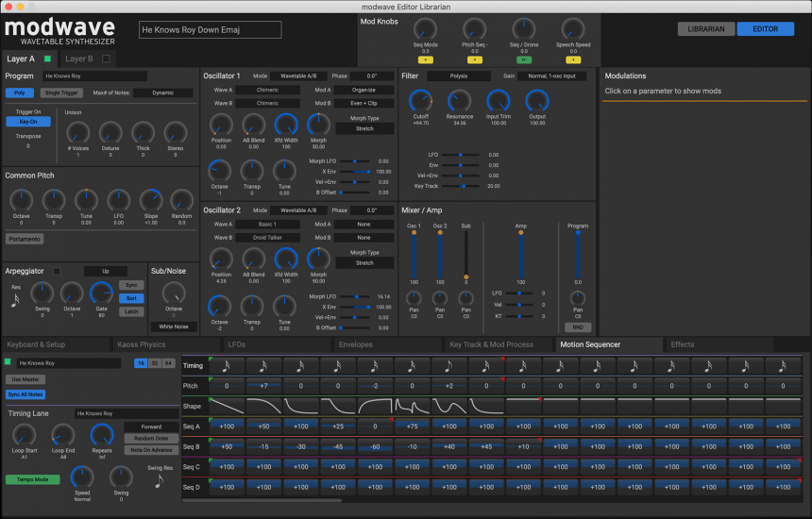812x519 pixels.
Task: Click the performance name field
Action: 211,30
